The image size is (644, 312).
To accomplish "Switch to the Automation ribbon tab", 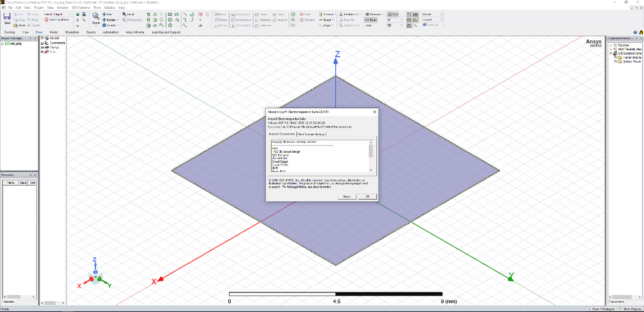I will pos(111,32).
